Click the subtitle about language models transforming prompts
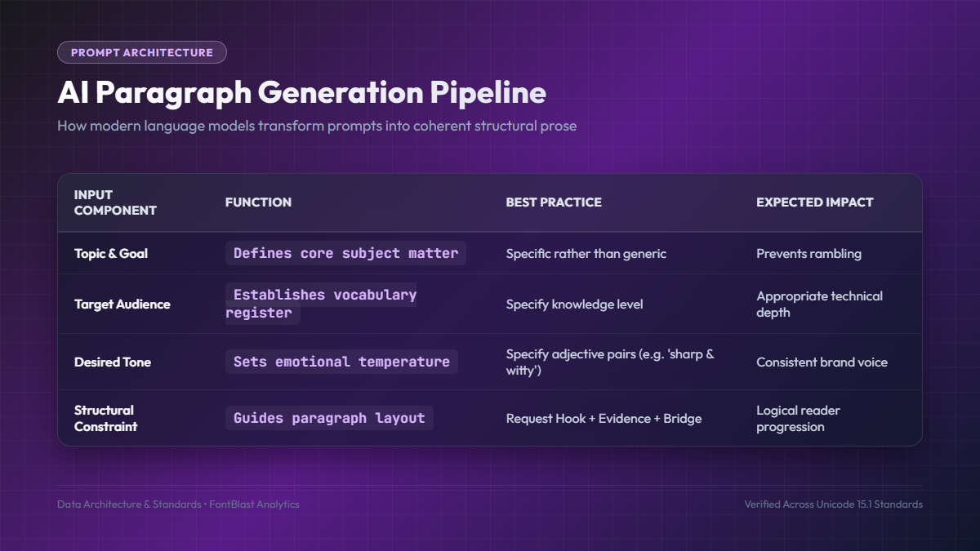Image resolution: width=980 pixels, height=551 pixels. point(317,127)
